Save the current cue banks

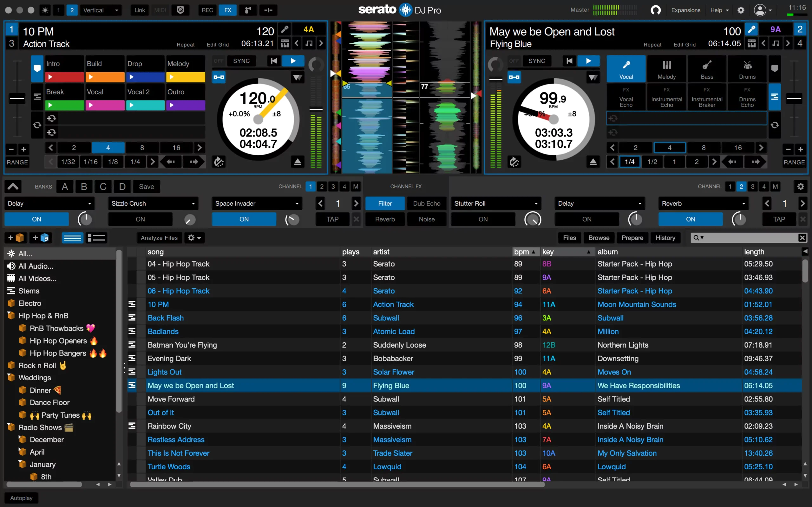coord(146,186)
